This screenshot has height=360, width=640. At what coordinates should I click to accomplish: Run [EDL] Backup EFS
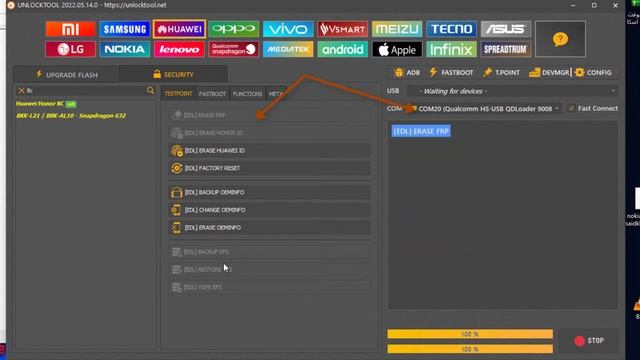coord(270,252)
